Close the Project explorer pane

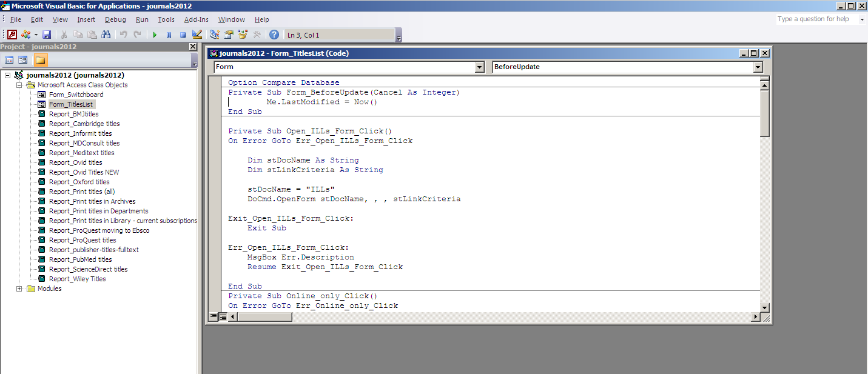click(193, 47)
